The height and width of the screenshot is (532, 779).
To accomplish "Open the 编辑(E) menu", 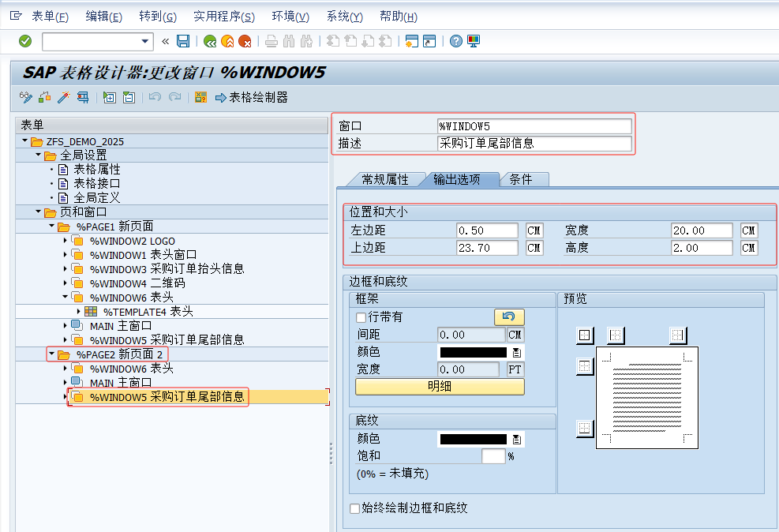I will [104, 17].
